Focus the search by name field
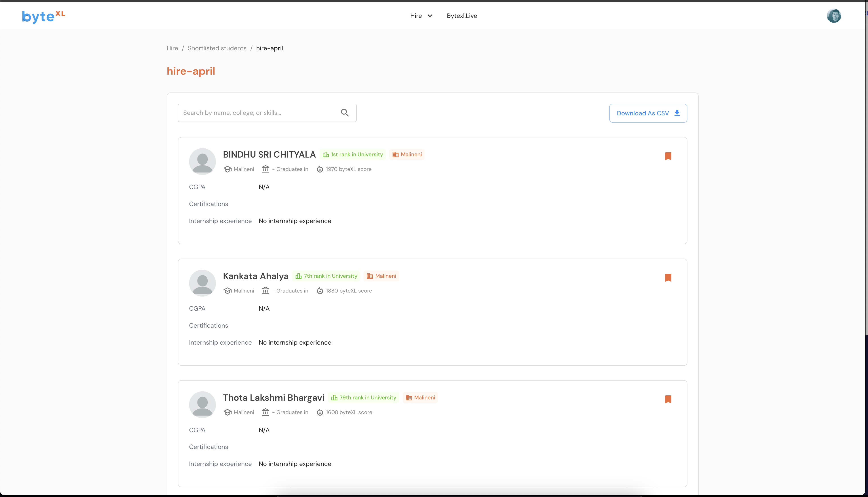Image resolution: width=868 pixels, height=497 pixels. [267, 113]
